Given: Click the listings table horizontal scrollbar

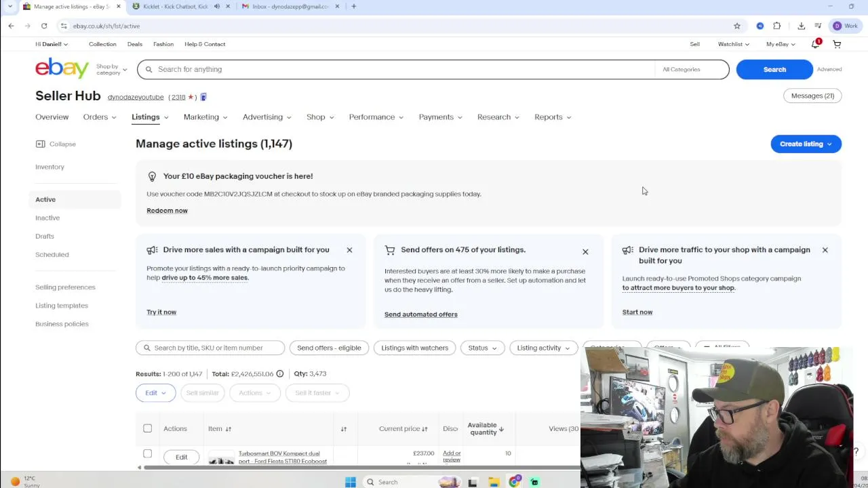Looking at the screenshot, I should click(x=359, y=468).
